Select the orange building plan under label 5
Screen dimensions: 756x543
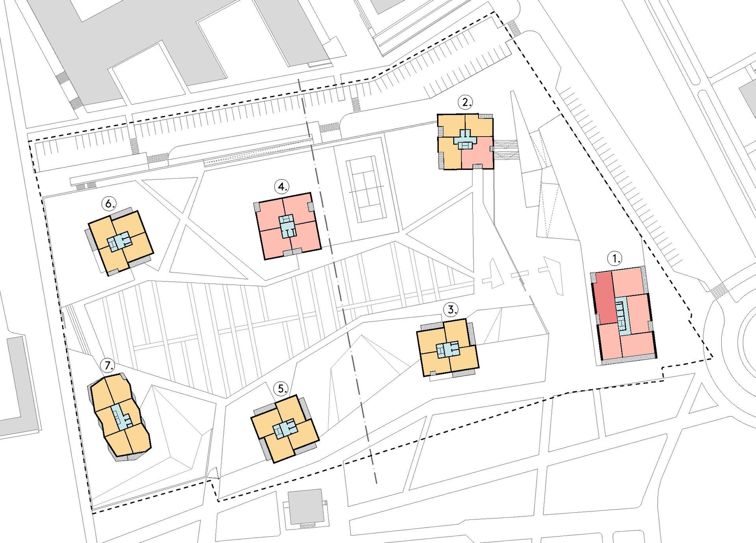pyautogui.click(x=285, y=428)
